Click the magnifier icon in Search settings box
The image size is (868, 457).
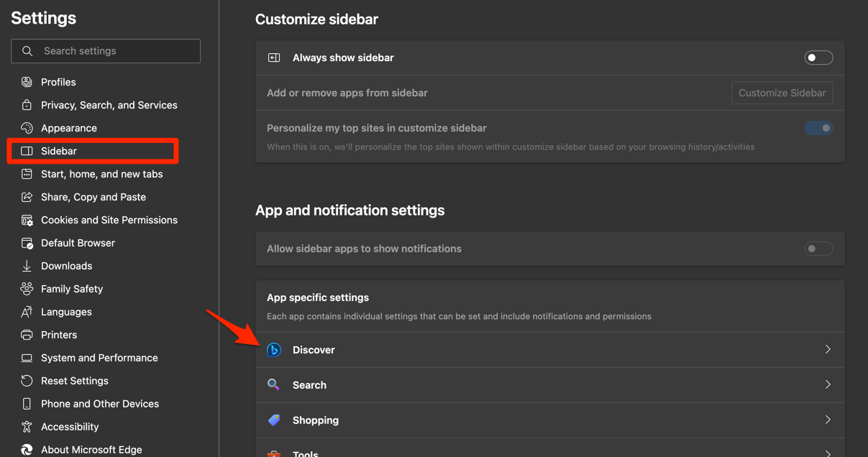coord(27,51)
